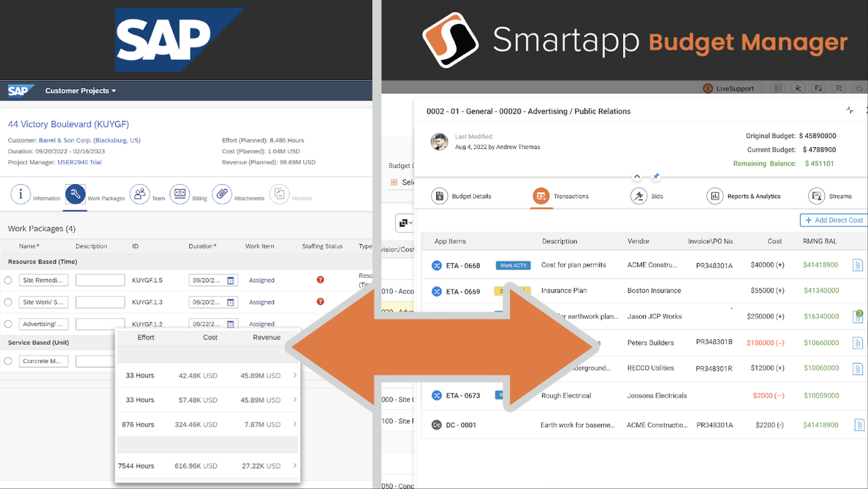Screen dimensions: 868x489
Task: Open the Customer Projects dropdown
Action: tap(80, 91)
